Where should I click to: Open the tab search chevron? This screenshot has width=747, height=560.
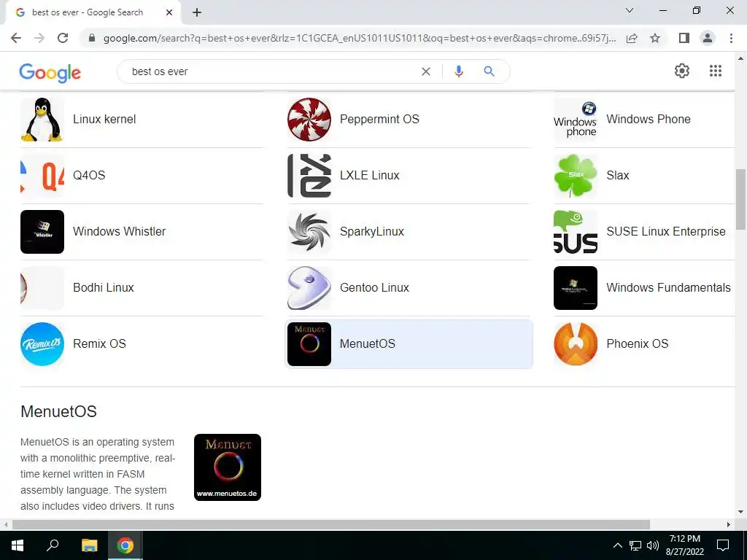(x=630, y=10)
